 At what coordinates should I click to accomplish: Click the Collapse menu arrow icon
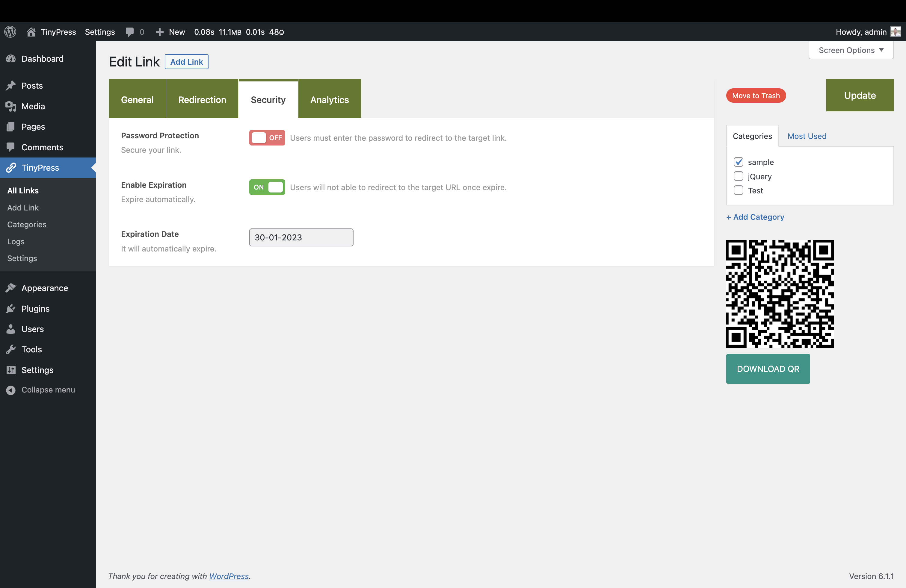click(x=11, y=390)
